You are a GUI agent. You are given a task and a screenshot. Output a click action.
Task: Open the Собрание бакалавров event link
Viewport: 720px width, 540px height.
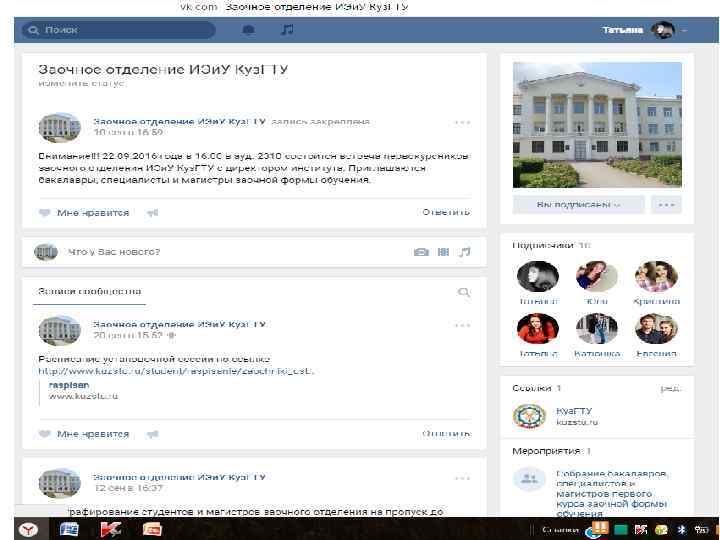[612, 494]
